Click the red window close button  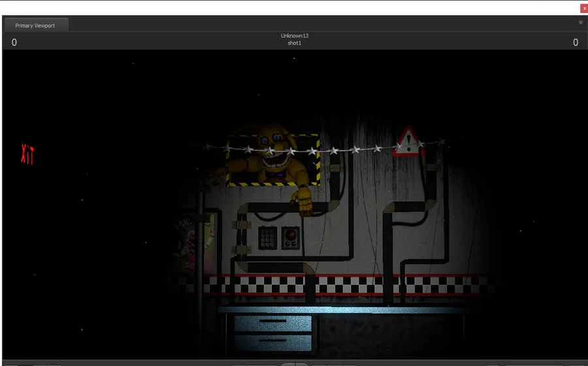click(584, 8)
